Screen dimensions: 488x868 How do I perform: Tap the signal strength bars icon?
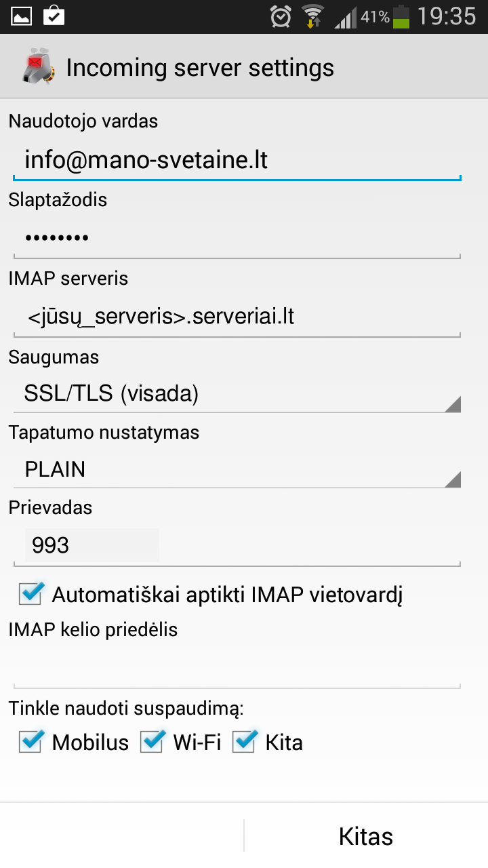pos(345,17)
